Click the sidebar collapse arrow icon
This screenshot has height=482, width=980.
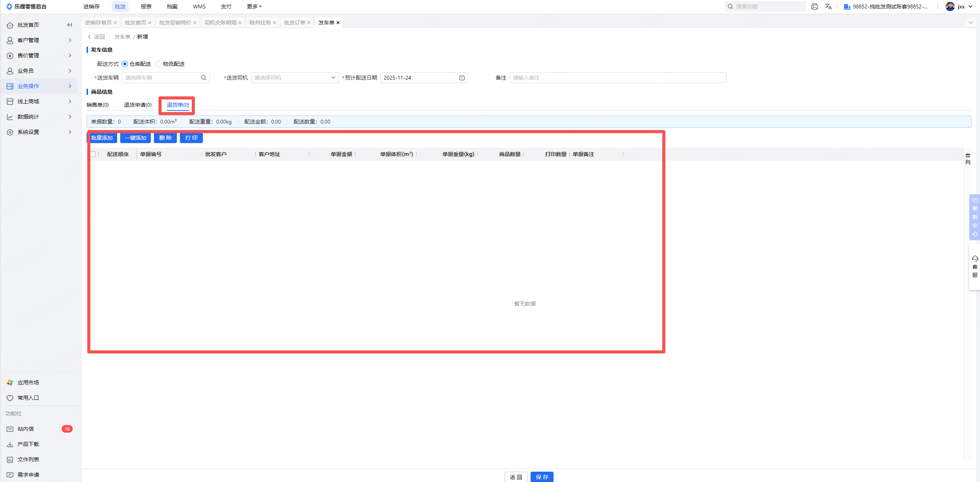pyautogui.click(x=69, y=25)
